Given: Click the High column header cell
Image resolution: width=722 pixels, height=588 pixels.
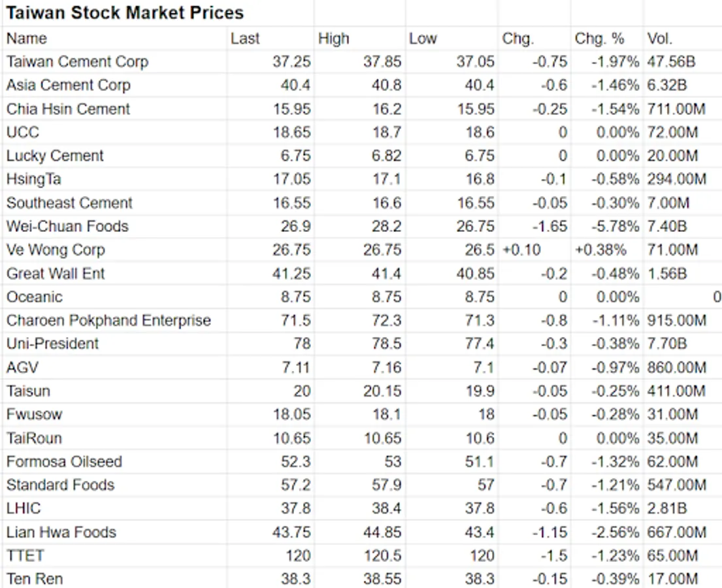Looking at the screenshot, I should point(334,39).
